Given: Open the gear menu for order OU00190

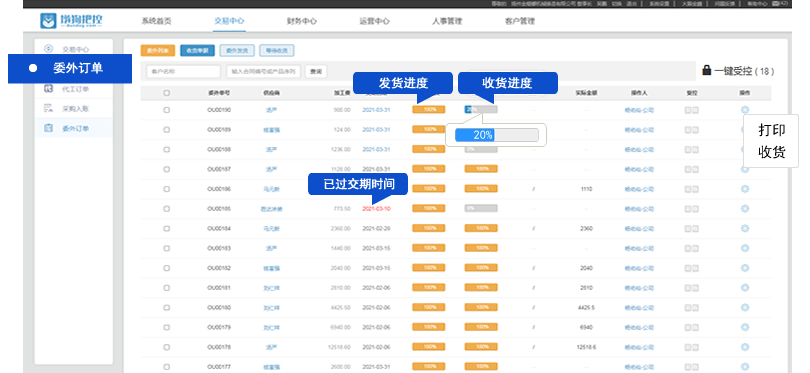Looking at the screenshot, I should click(744, 110).
